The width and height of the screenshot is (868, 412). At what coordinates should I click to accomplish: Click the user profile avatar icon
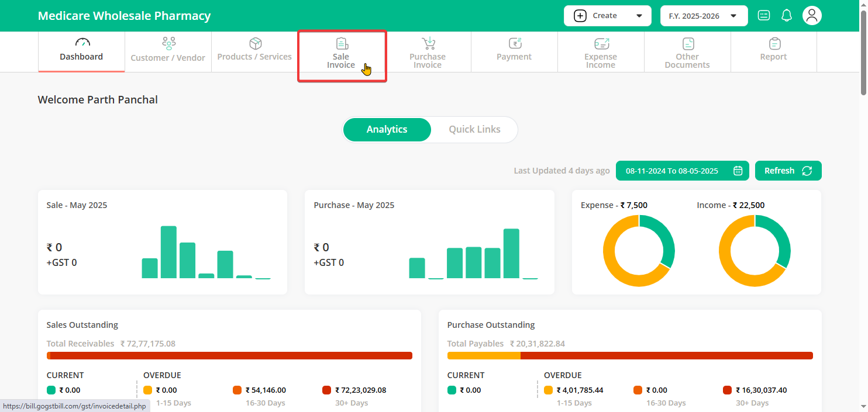pos(812,16)
